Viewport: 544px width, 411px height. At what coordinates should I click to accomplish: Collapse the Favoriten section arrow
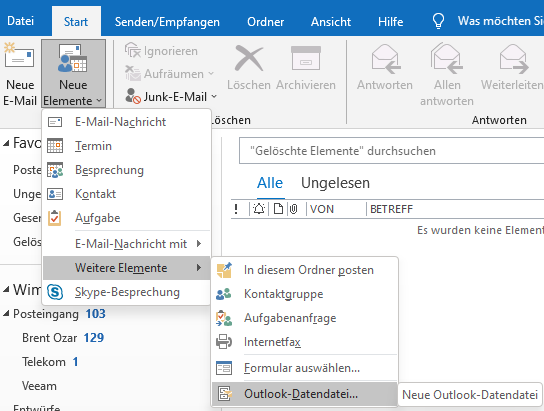point(6,143)
